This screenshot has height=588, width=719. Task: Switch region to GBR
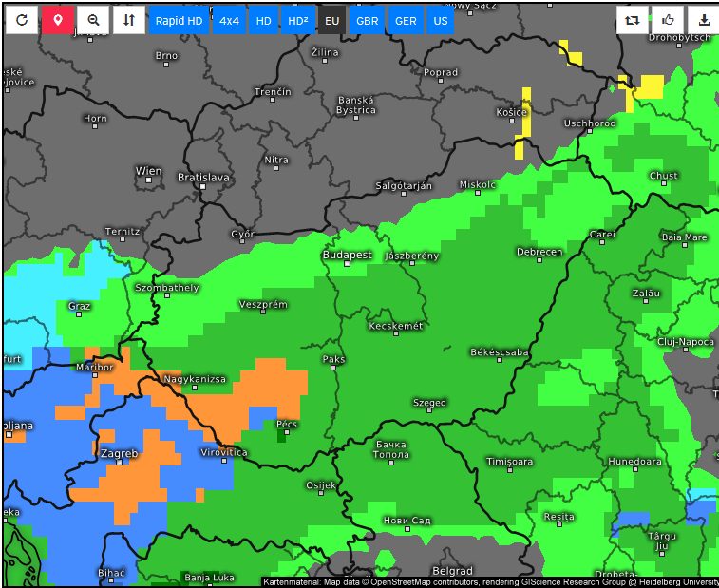[368, 21]
